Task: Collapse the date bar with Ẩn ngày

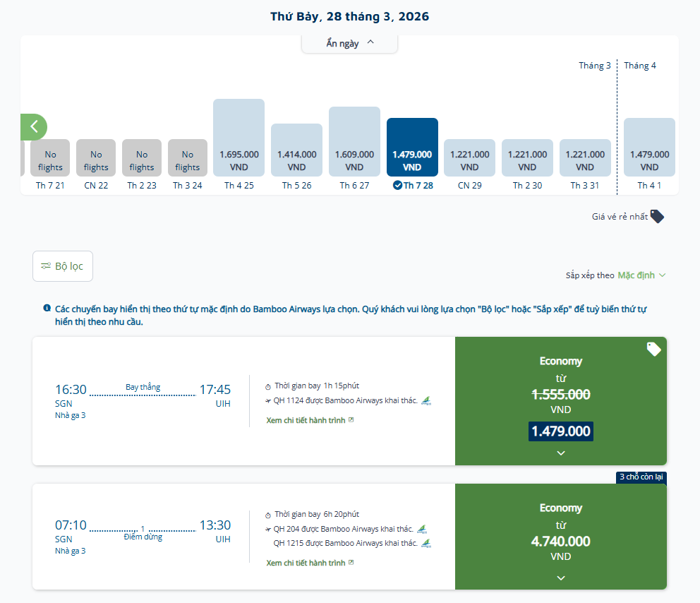Action: point(350,43)
